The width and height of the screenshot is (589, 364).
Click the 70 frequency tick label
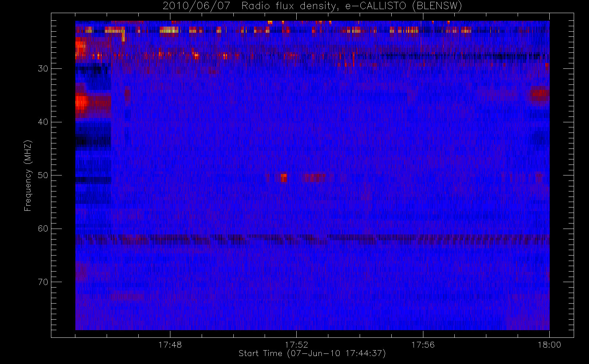(x=43, y=282)
